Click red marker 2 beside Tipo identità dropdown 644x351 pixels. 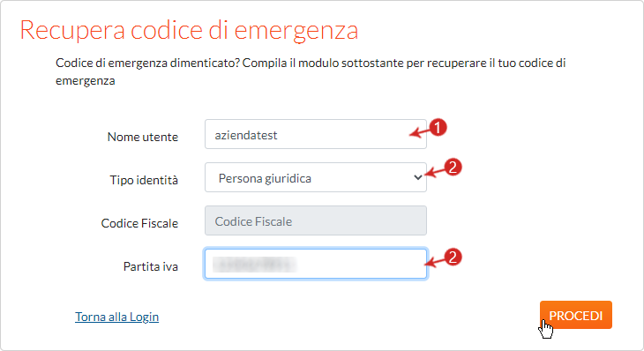pyautogui.click(x=453, y=167)
